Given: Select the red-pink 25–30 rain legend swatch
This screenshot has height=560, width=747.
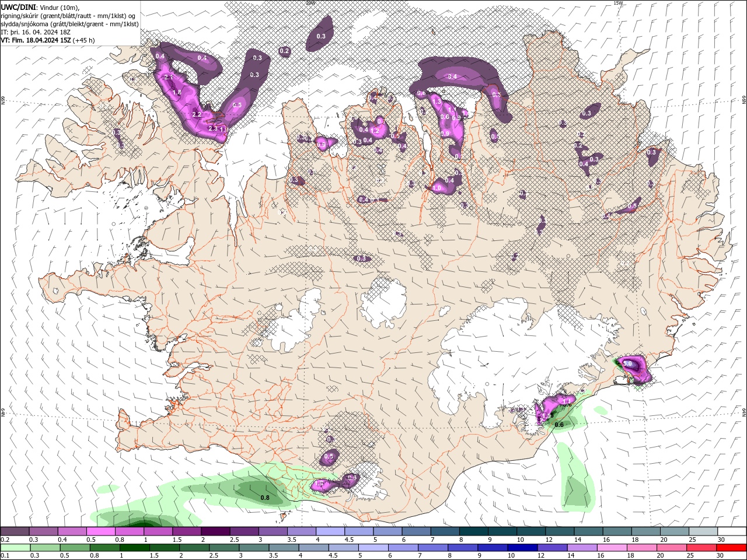Looking at the screenshot, I should click(x=701, y=548).
